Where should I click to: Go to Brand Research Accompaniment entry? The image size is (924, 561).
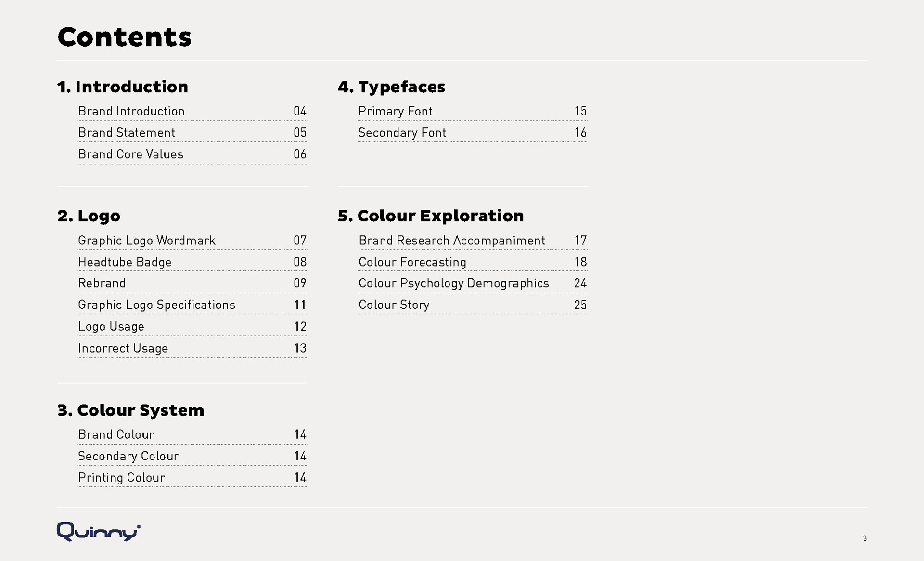[452, 241]
